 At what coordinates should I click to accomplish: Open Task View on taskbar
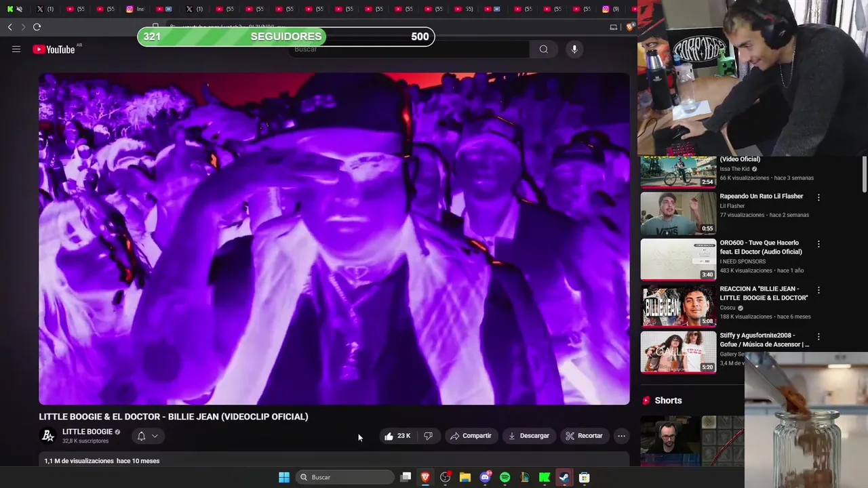[x=406, y=477]
